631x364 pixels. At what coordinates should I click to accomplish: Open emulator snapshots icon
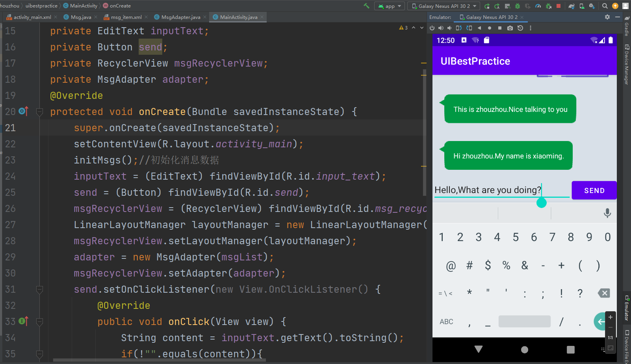point(520,28)
